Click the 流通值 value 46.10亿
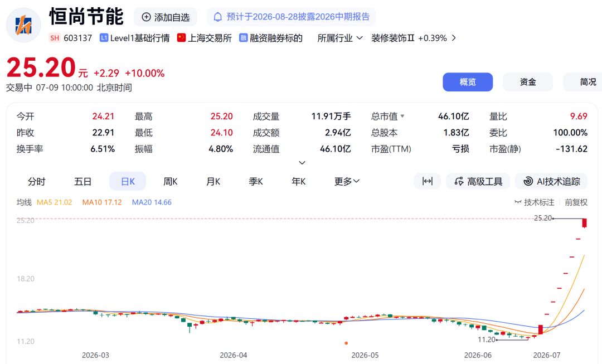 pyautogui.click(x=335, y=149)
